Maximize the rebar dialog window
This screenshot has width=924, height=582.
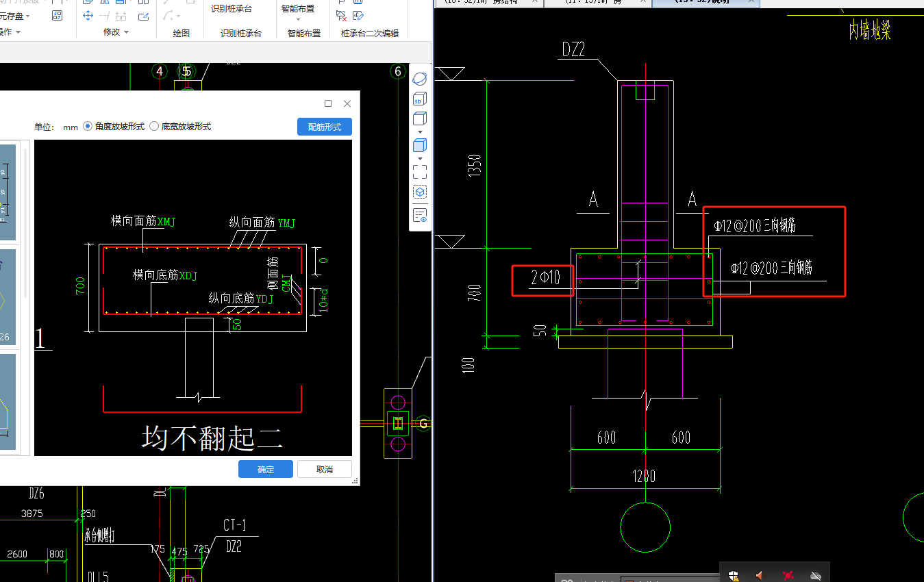328,103
